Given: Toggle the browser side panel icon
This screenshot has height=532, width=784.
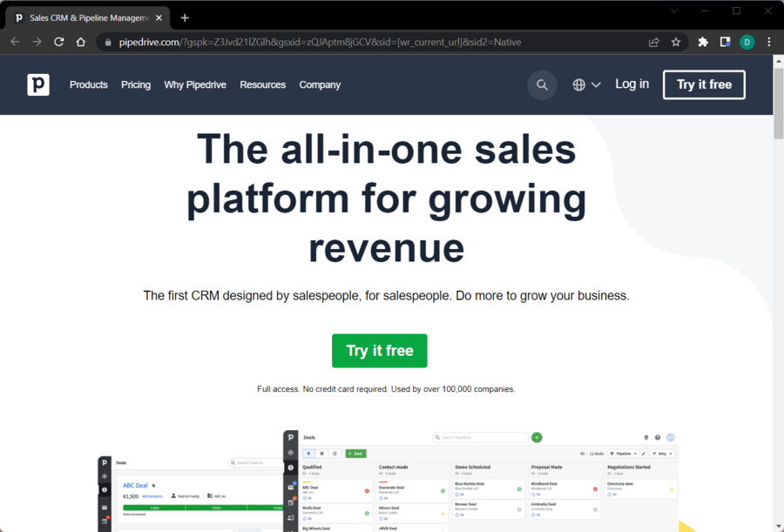Looking at the screenshot, I should pyautogui.click(x=725, y=43).
